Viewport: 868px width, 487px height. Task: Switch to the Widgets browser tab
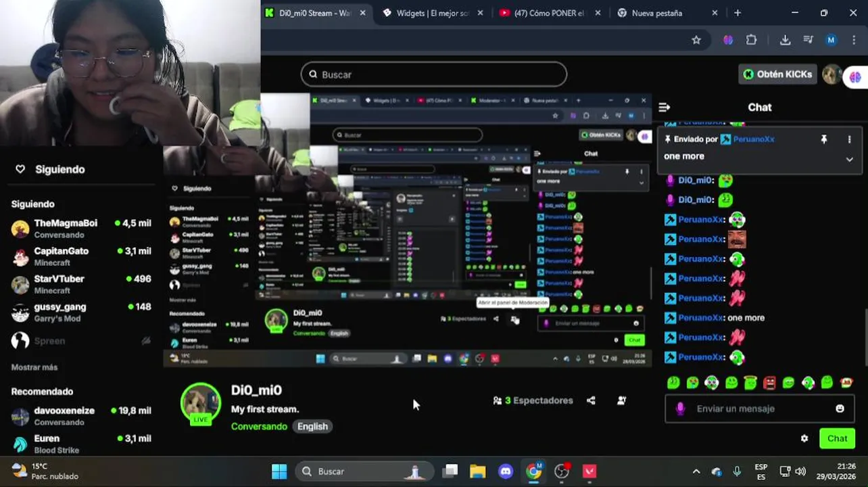pos(433,13)
